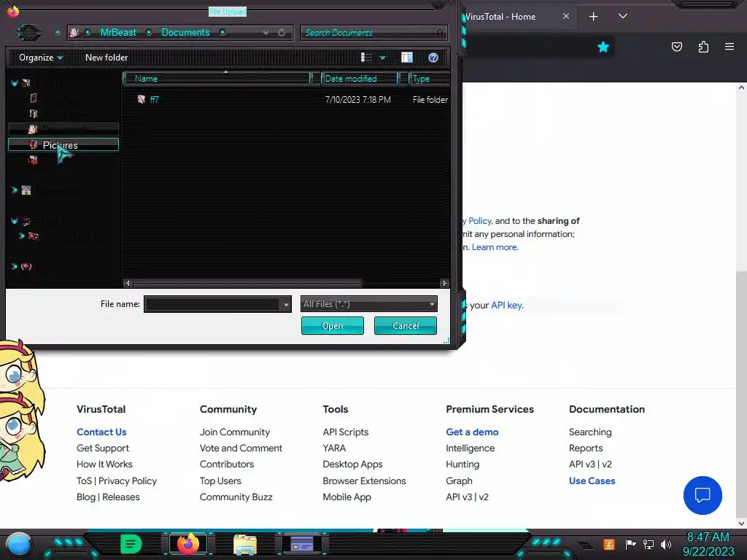Open the Firefox hamburger menu
Viewport: 747px width, 560px height.
[729, 47]
